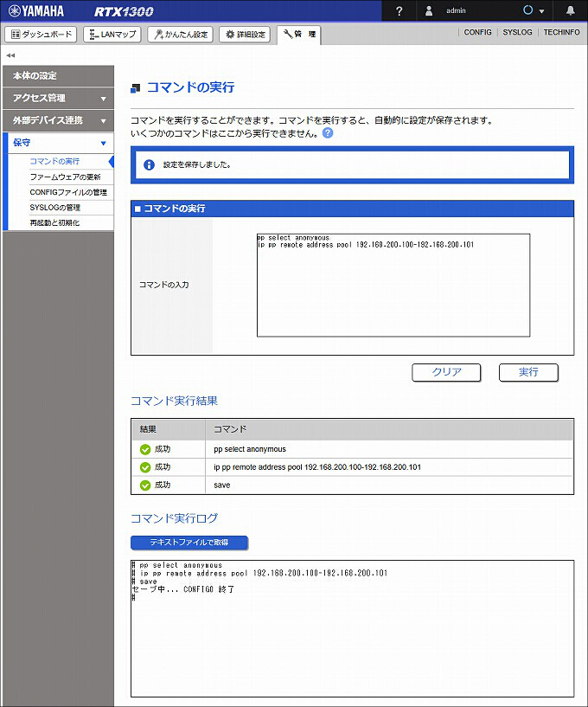Open the LANマップ tab
The image size is (588, 707).
pos(112,35)
